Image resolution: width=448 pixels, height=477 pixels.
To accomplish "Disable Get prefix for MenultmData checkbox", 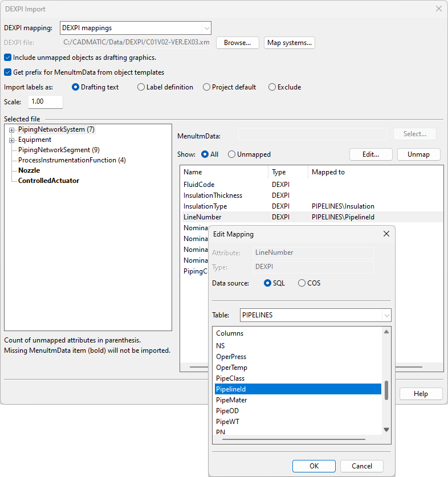I will point(8,72).
